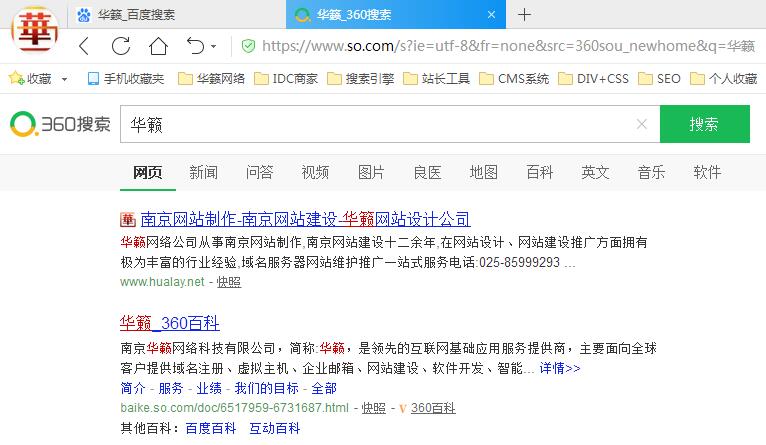Open the CMS系统 bookmark folder
Image resolution: width=766 pixels, height=445 pixels.
point(514,79)
